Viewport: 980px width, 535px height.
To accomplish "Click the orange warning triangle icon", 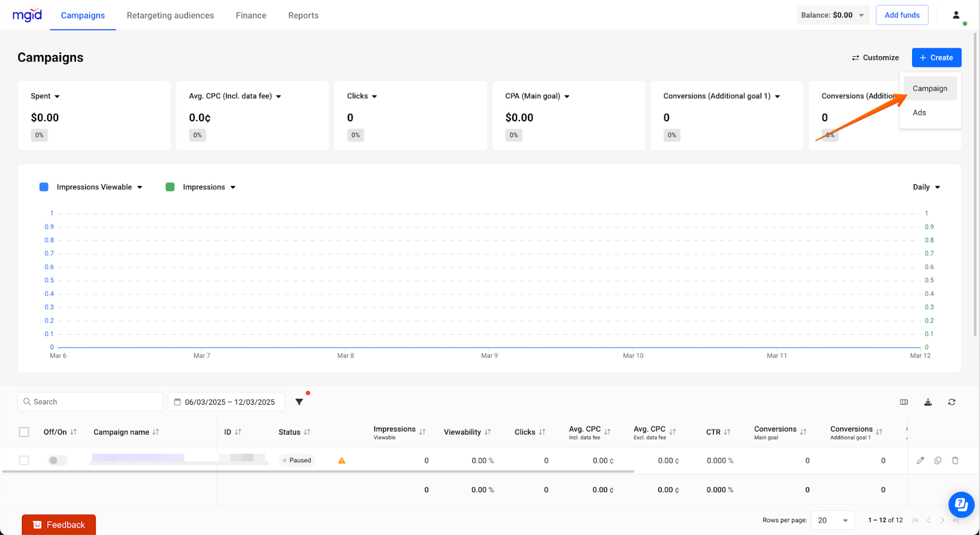I will point(342,461).
